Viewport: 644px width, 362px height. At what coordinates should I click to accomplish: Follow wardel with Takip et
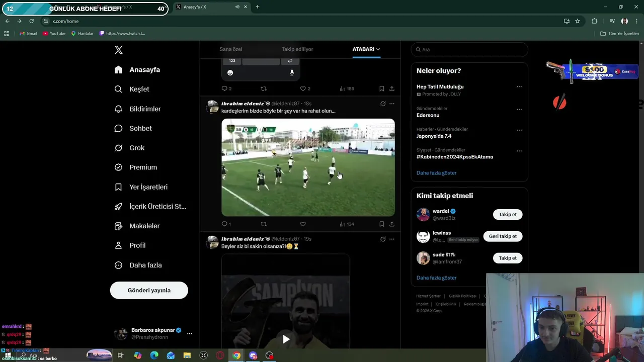508,214
